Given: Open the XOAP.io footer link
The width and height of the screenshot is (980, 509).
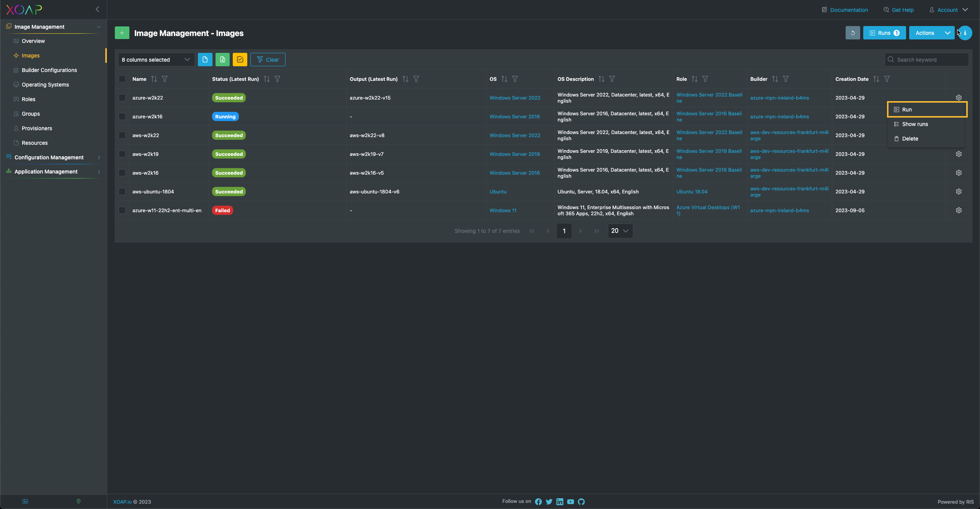Looking at the screenshot, I should [122, 502].
